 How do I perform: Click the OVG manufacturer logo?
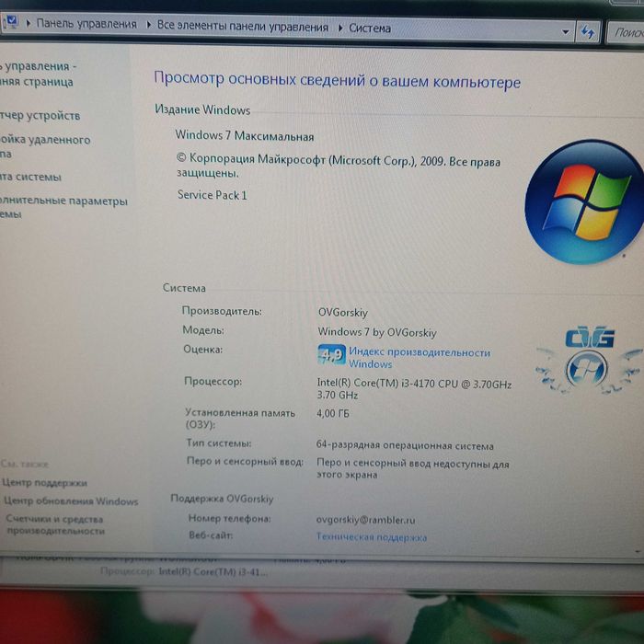click(590, 361)
